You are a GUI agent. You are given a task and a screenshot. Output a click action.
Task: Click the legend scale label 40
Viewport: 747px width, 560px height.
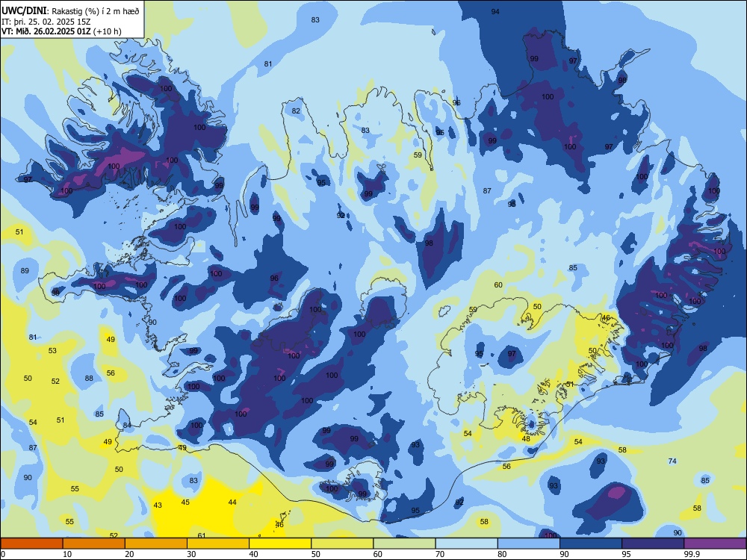pyautogui.click(x=253, y=554)
